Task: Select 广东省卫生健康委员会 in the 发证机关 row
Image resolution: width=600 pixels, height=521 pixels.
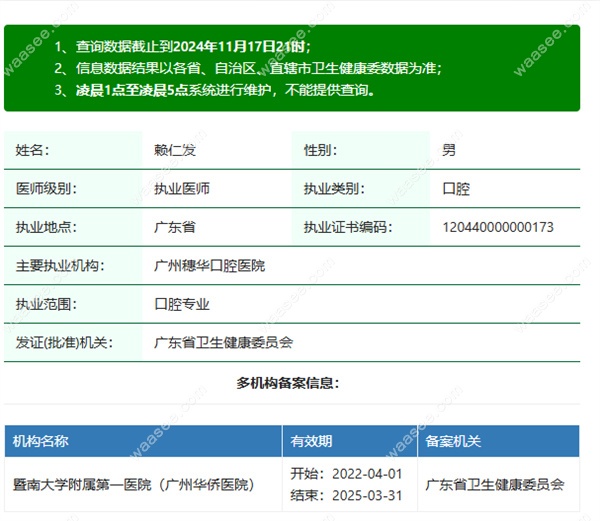Action: (x=223, y=342)
